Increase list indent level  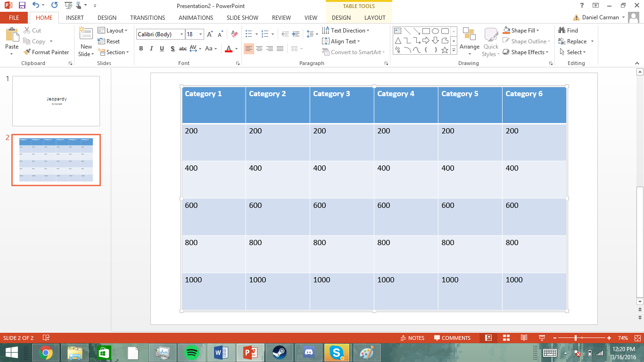tap(296, 34)
